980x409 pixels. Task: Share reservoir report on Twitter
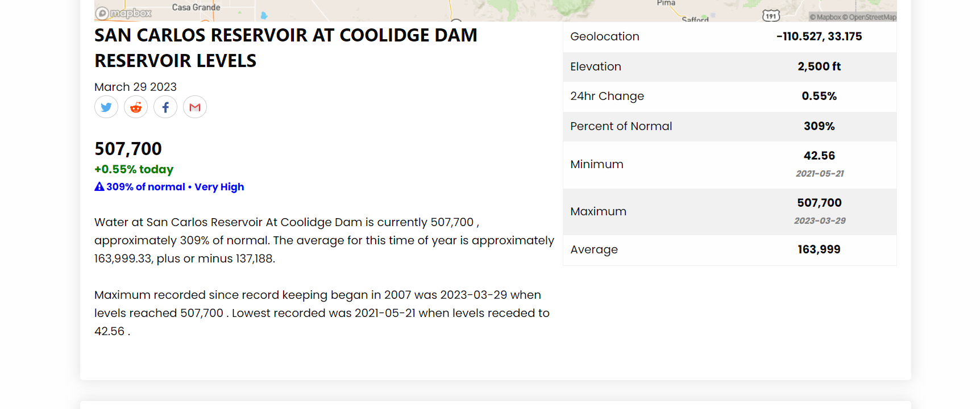106,107
